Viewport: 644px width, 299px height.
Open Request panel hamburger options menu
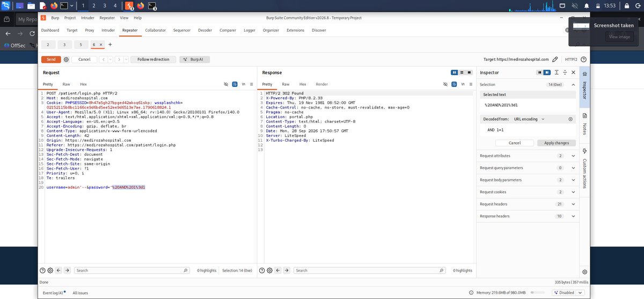[252, 84]
